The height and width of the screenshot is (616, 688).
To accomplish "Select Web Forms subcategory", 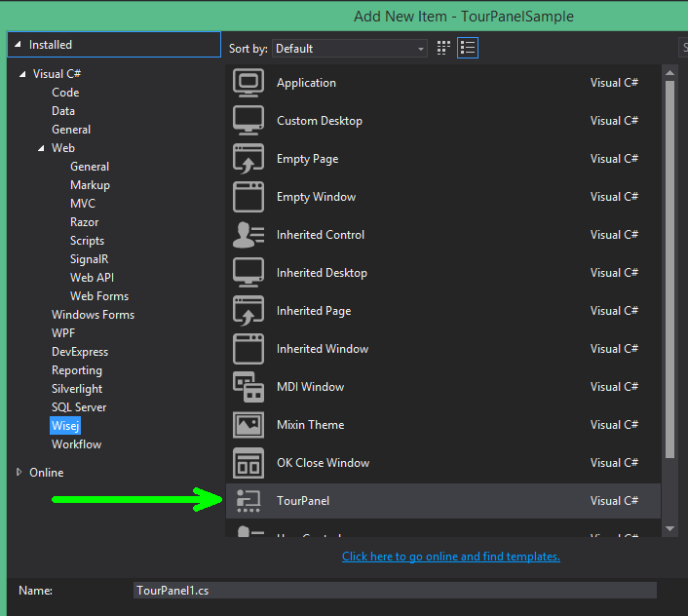I will [x=99, y=296].
